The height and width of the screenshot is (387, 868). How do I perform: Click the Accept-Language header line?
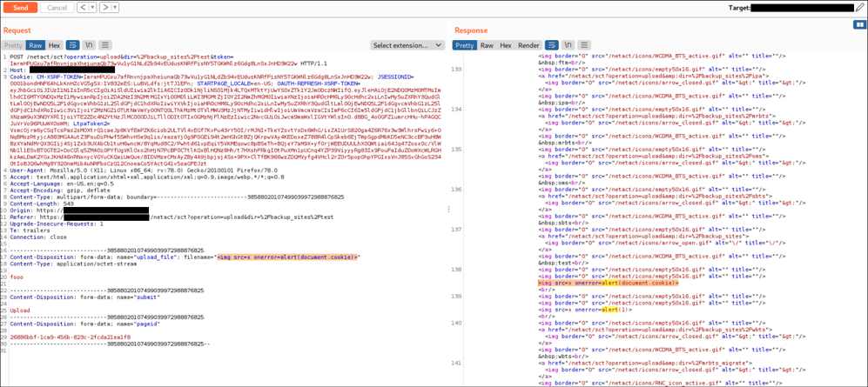(x=62, y=184)
